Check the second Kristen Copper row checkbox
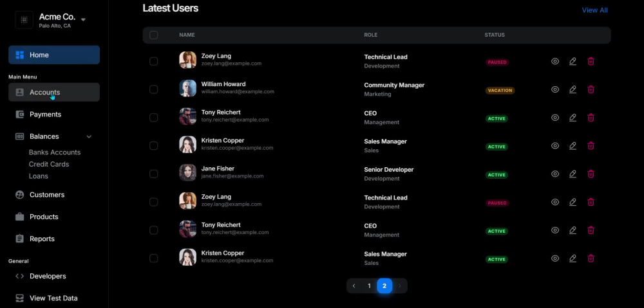The width and height of the screenshot is (644, 308). (x=154, y=258)
